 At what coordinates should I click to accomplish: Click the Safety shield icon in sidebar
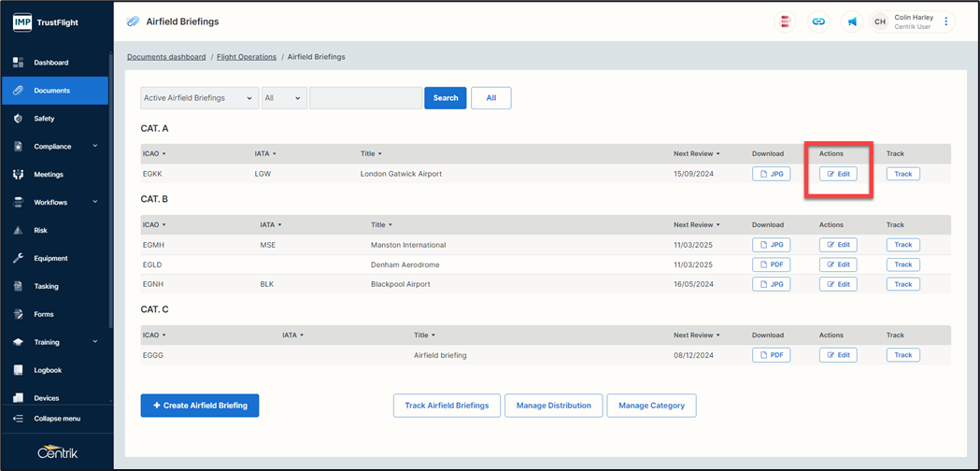point(18,119)
